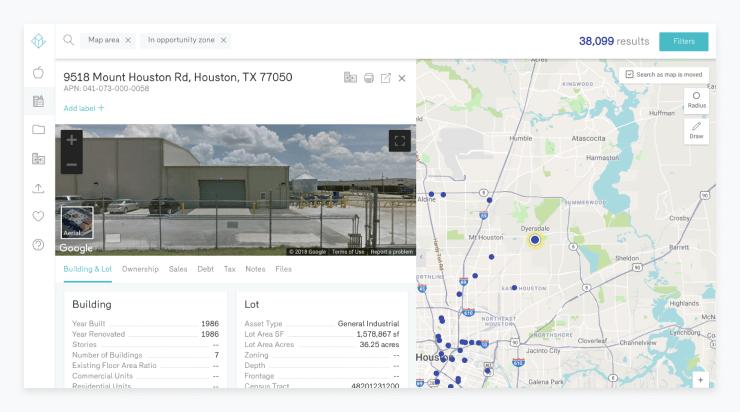
Task: Click the comps icon beside the address
Action: coord(350,77)
